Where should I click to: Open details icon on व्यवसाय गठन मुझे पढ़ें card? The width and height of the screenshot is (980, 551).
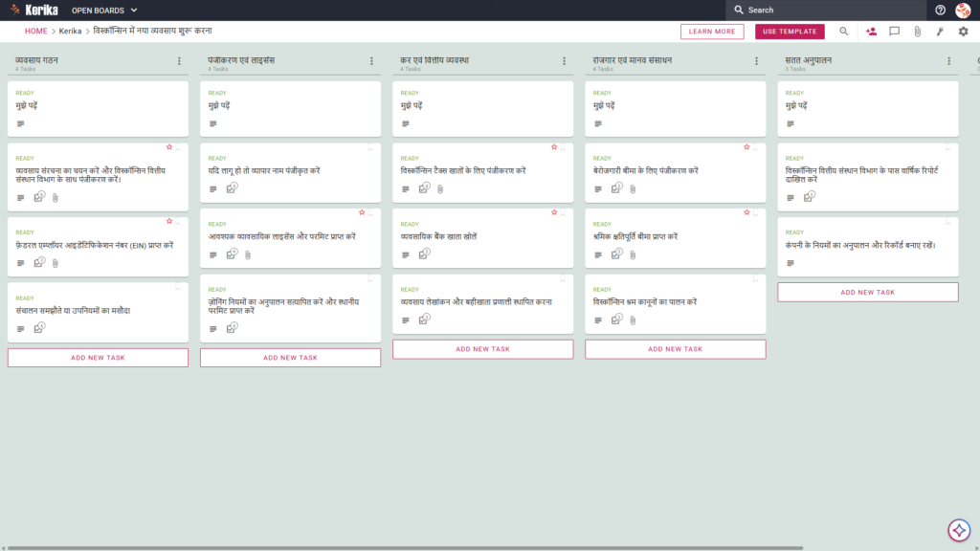point(21,124)
